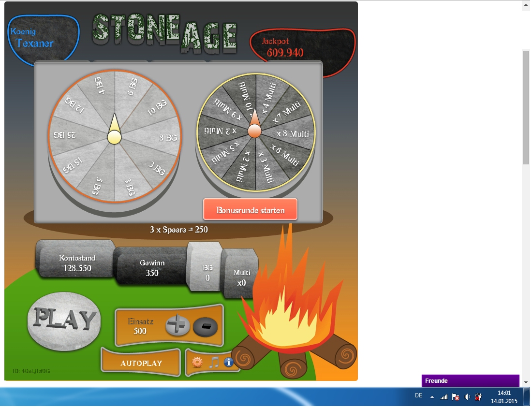This screenshot has height=408, width=532.
Task: Open game info with the blue i icon
Action: tap(228, 363)
